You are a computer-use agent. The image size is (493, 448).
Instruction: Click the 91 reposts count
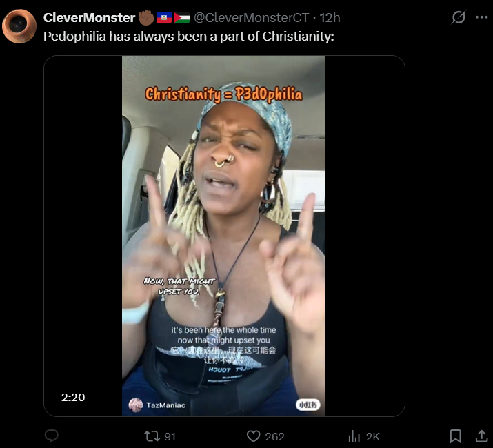(170, 437)
